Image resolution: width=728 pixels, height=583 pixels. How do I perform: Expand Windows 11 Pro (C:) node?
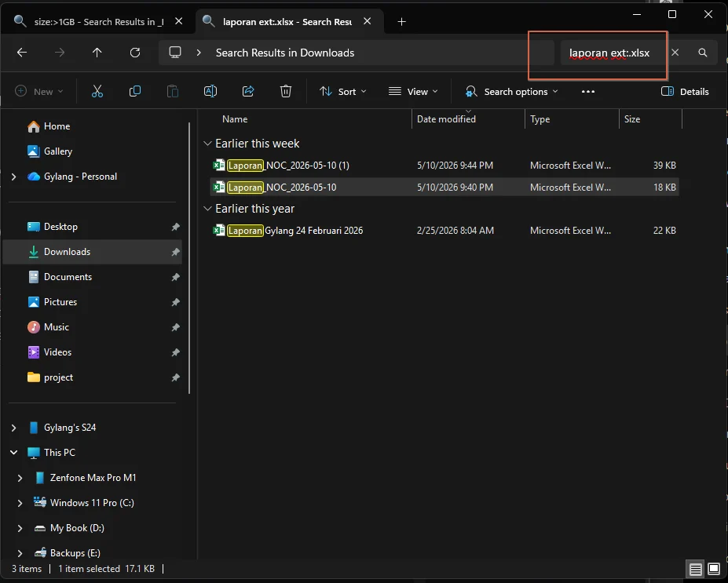pos(20,503)
